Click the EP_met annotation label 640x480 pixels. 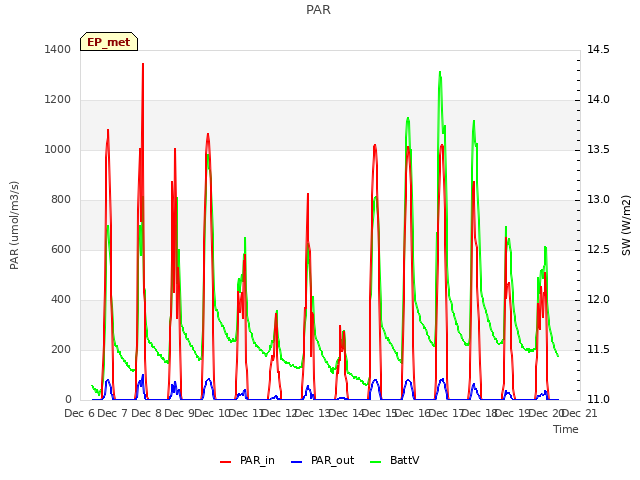(x=109, y=42)
